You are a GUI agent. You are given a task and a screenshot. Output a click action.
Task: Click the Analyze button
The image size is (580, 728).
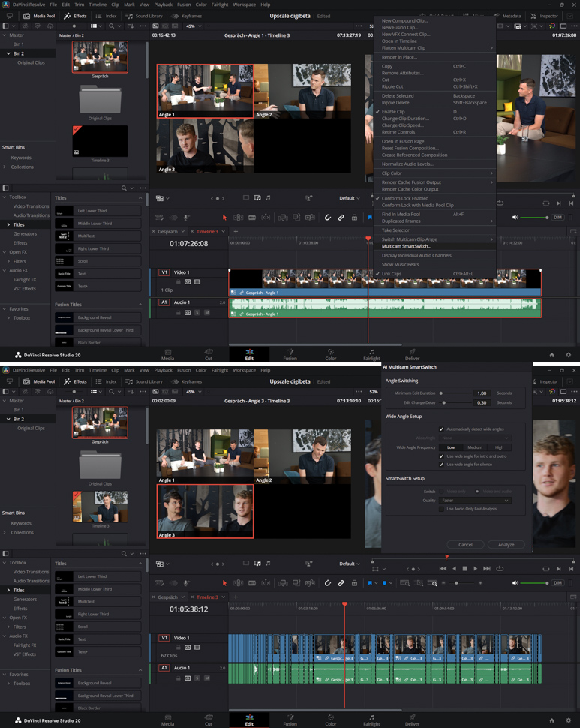click(x=506, y=545)
